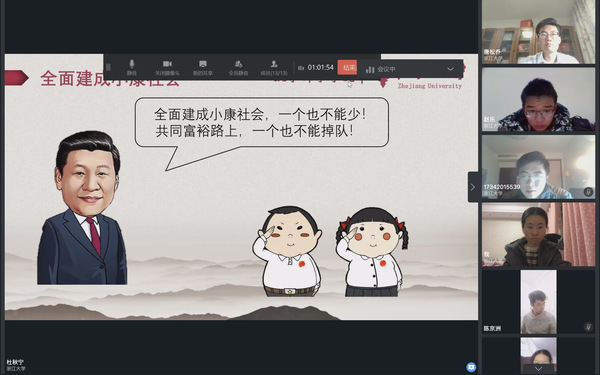Click presenter name label 杜秋宁 at bottom left
Screen dimensions: 600x375
pyautogui.click(x=15, y=362)
